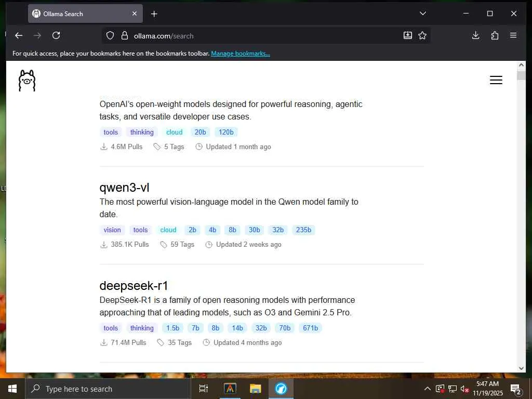The width and height of the screenshot is (532, 399).
Task: Click the Windows taskbar search box
Action: click(108, 389)
